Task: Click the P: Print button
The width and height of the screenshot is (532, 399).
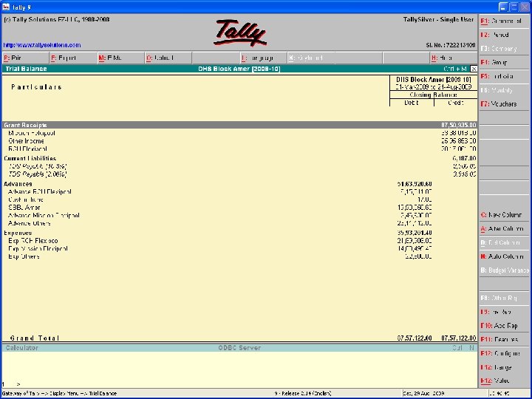Action: [x=26, y=58]
